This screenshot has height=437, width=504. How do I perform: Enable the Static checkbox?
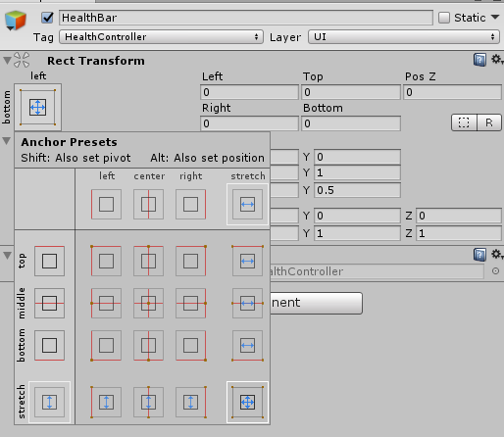pyautogui.click(x=444, y=18)
